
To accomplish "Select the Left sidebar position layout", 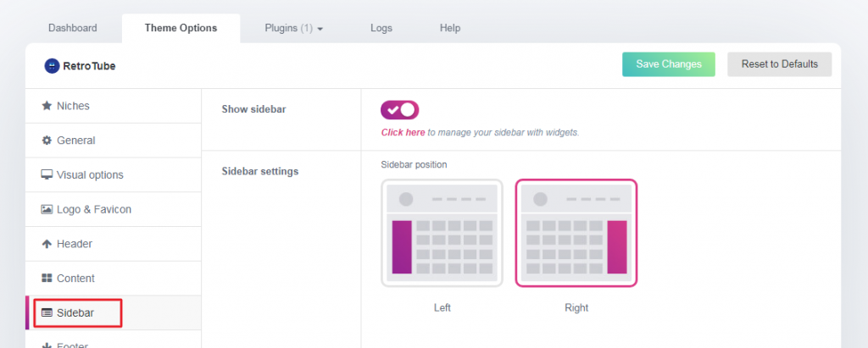I will click(442, 233).
